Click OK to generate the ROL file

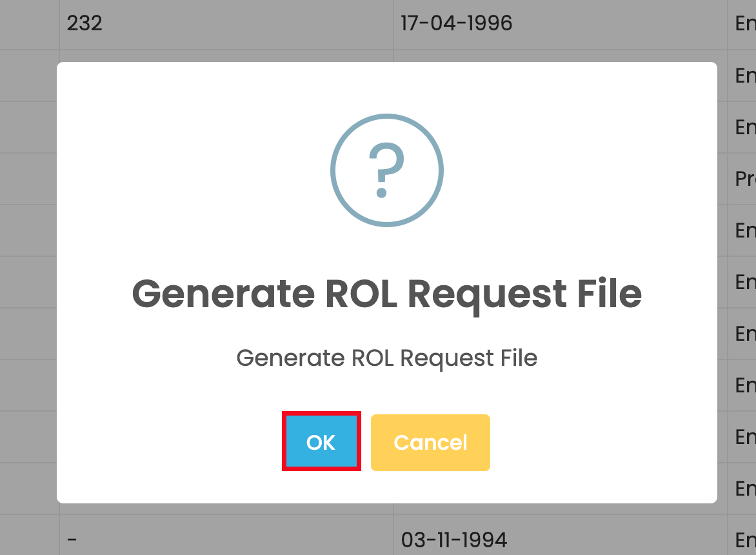pos(321,442)
